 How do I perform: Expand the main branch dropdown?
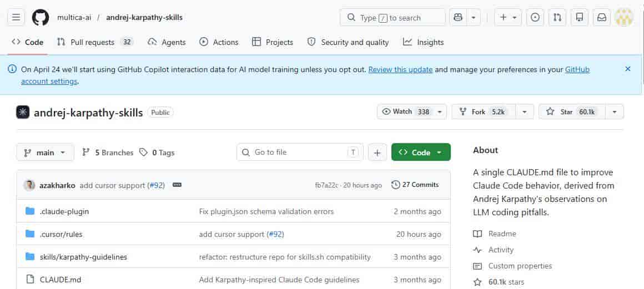coord(45,153)
